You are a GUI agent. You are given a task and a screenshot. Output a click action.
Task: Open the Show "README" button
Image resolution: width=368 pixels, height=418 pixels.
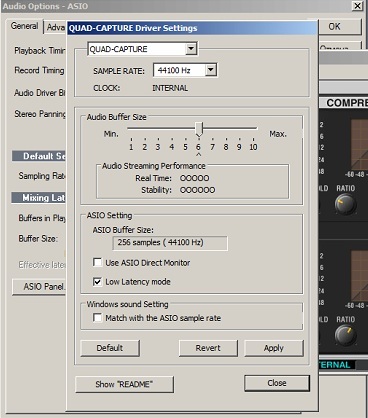pos(124,384)
